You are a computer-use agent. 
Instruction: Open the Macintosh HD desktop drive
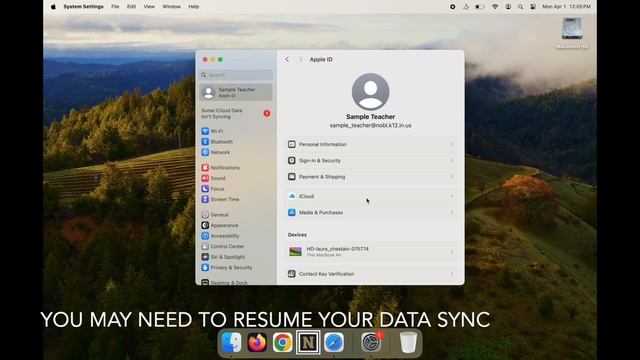coord(572,33)
